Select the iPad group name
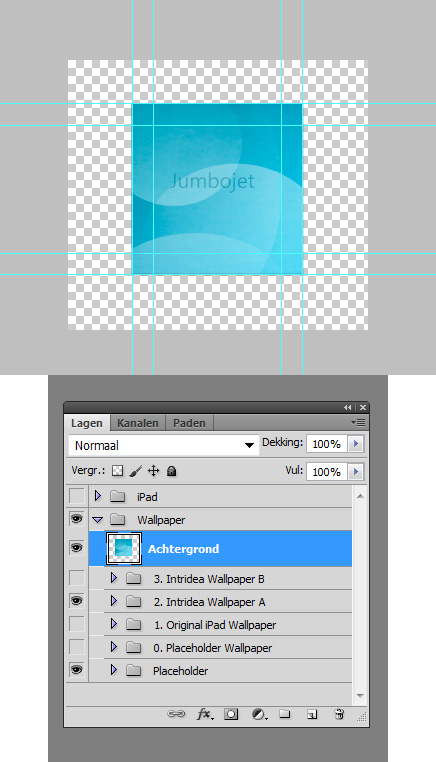The width and height of the screenshot is (436, 762). pyautogui.click(x=147, y=497)
